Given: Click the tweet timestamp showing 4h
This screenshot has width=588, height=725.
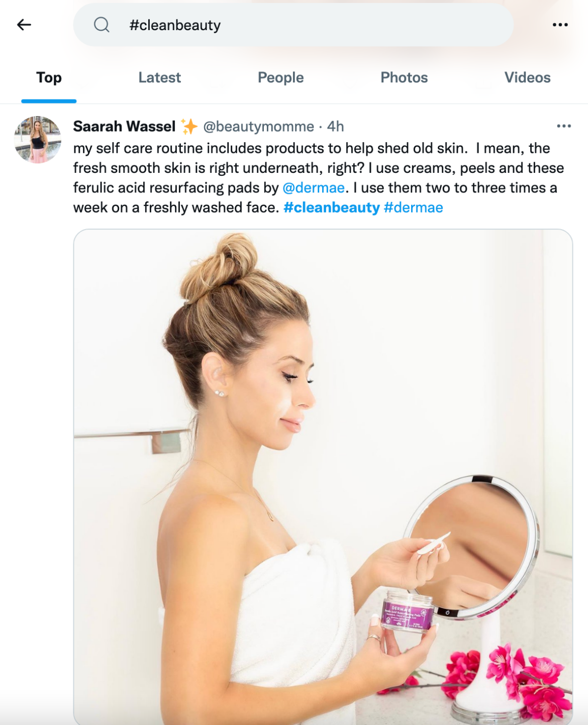Looking at the screenshot, I should (x=336, y=127).
